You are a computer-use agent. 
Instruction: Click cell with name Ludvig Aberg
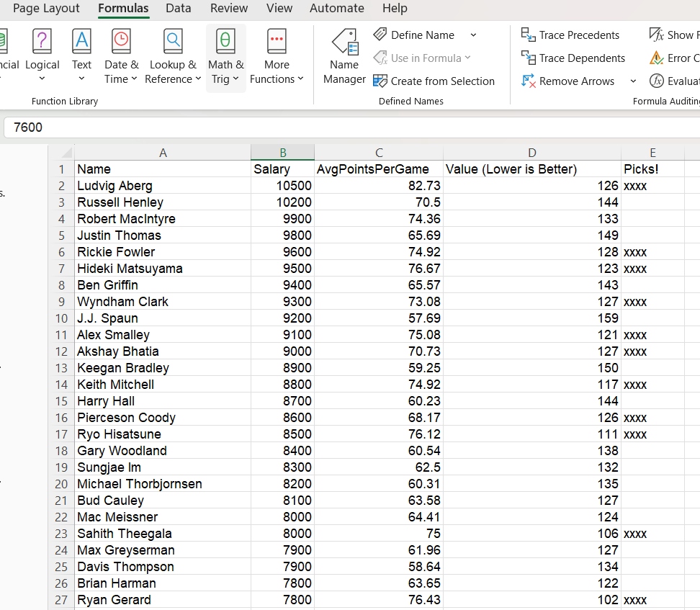point(163,186)
